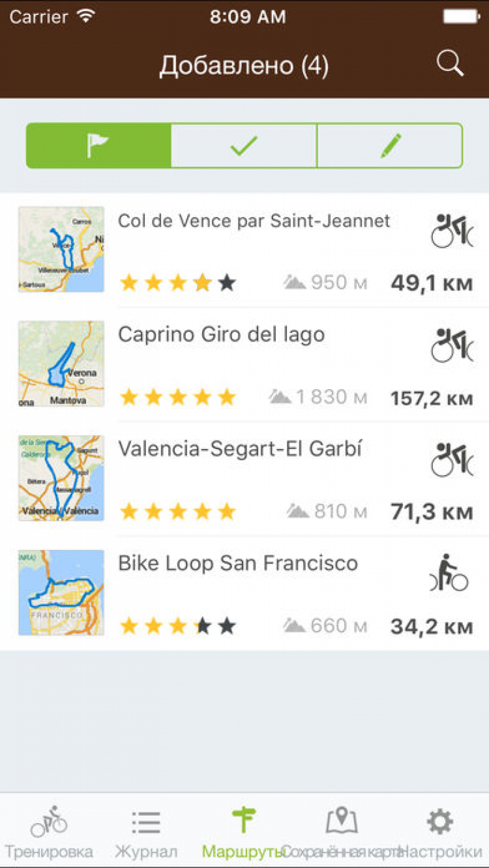489x868 pixels.
Task: Tap the cyclist icon for Bike Loop San Francisco
Action: pos(449,573)
